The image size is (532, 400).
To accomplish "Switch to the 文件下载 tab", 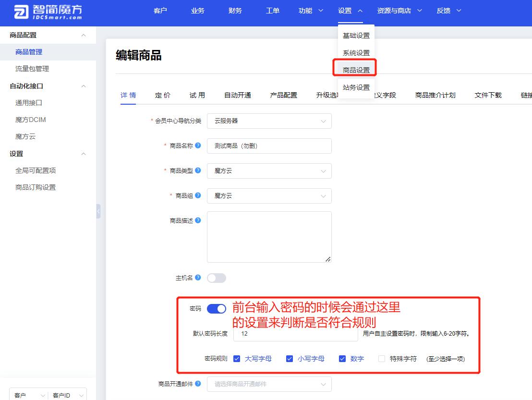I will click(x=488, y=96).
